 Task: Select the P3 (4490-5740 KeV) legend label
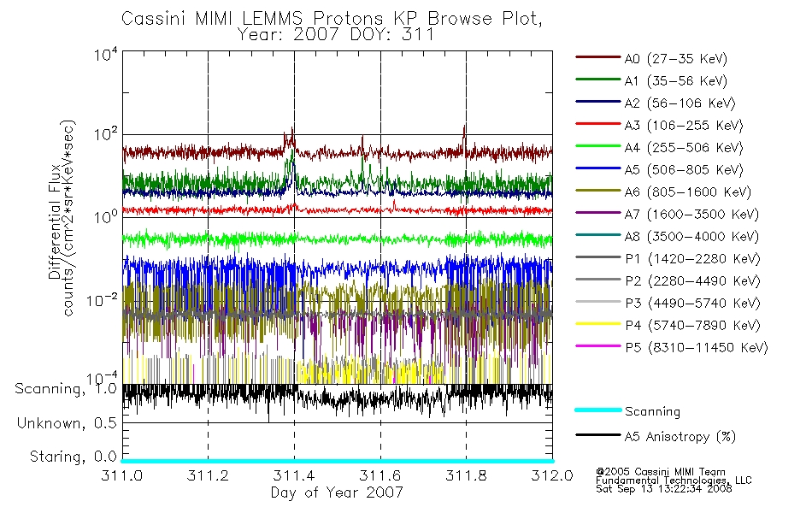692,304
